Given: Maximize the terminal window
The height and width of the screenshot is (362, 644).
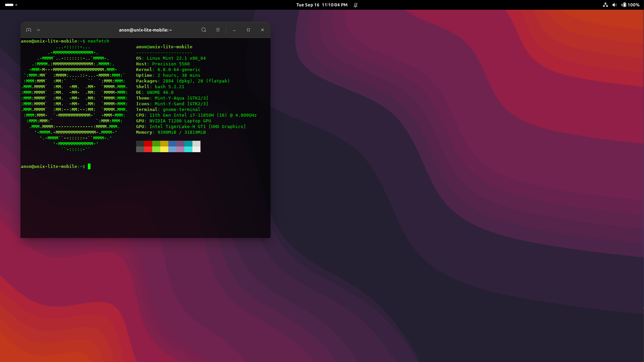Looking at the screenshot, I should click(248, 30).
